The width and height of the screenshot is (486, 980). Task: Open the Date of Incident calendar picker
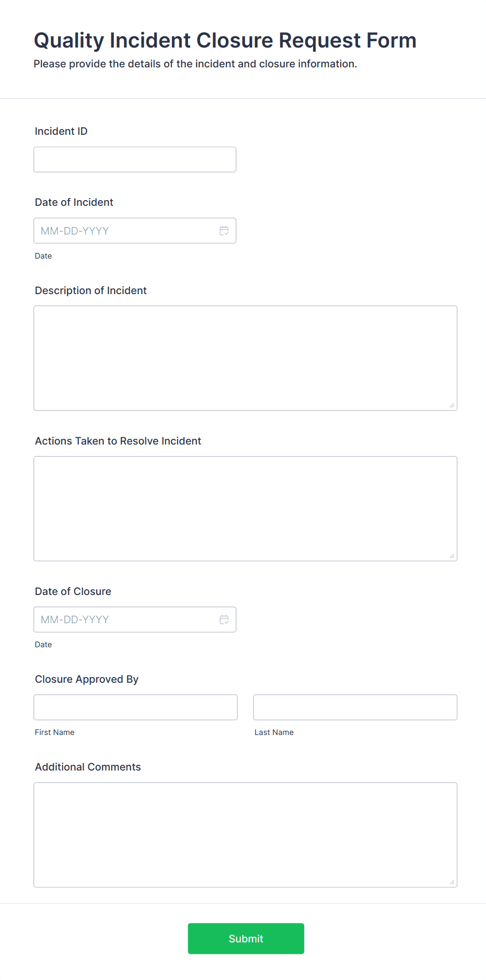pyautogui.click(x=224, y=230)
